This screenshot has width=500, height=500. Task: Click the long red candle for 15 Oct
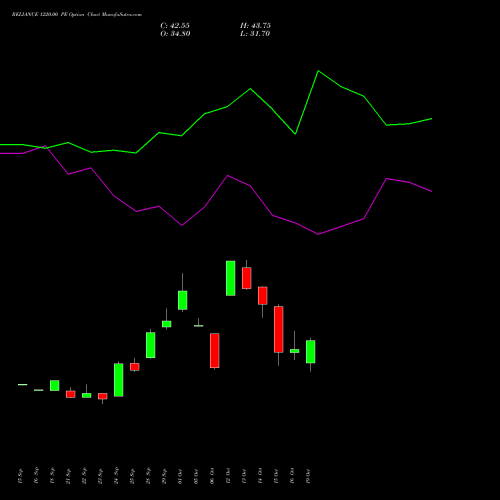279,329
